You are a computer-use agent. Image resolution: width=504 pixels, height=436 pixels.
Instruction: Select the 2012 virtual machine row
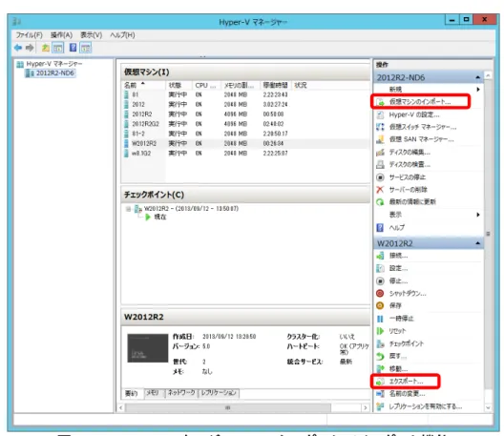click(246, 104)
